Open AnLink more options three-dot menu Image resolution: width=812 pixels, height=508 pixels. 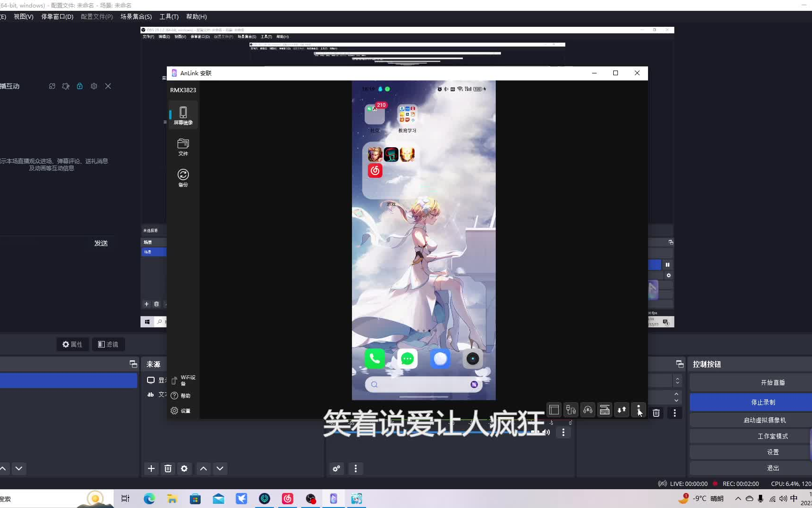639,410
